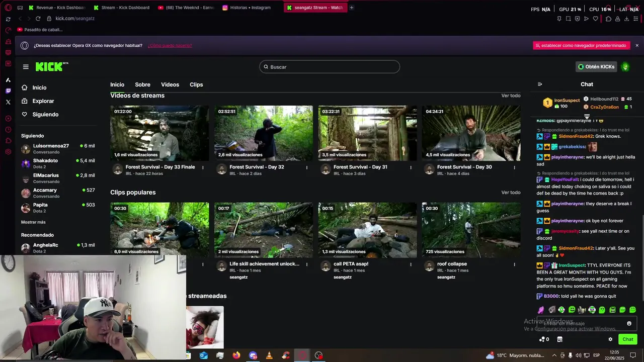This screenshot has height=362, width=644.
Task: Click IronSuspect username in leaderboard
Action: (567, 101)
